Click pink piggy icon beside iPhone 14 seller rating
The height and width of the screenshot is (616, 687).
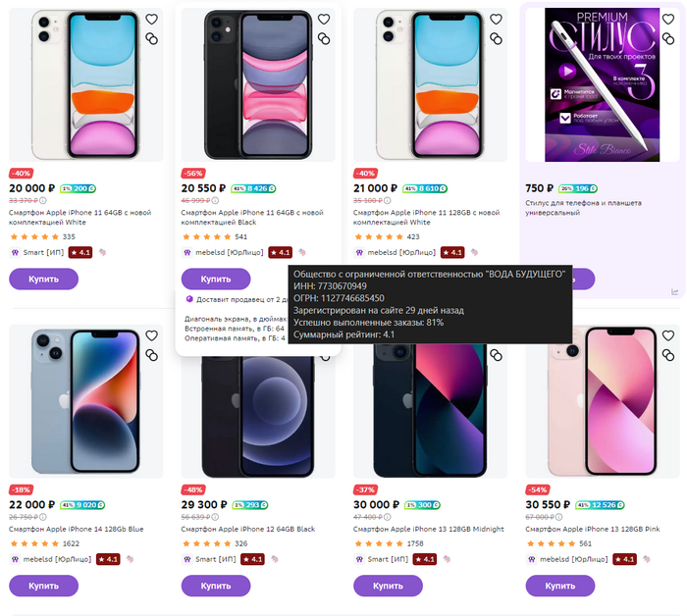(x=130, y=559)
